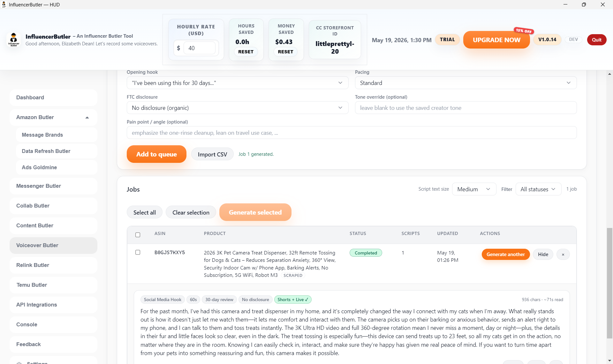Viewport: 613px width, 364px height.
Task: Click the Job 1 generated message
Action: [x=256, y=154]
